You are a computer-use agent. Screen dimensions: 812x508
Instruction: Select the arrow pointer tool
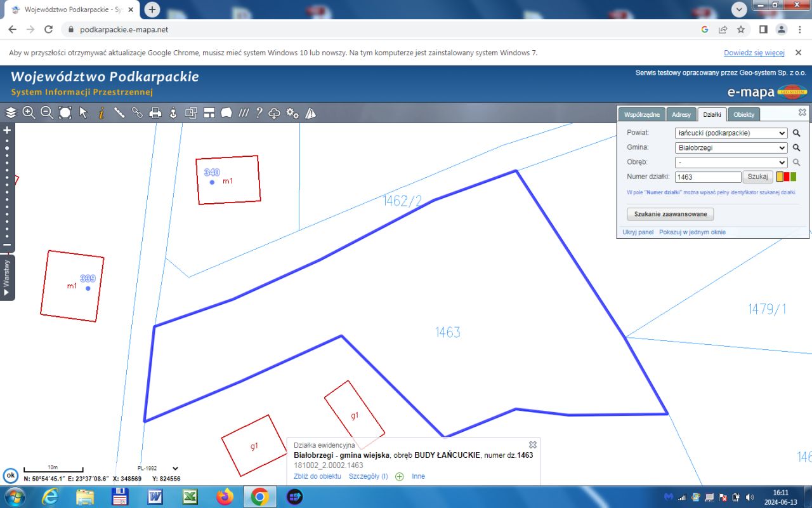pyautogui.click(x=83, y=113)
